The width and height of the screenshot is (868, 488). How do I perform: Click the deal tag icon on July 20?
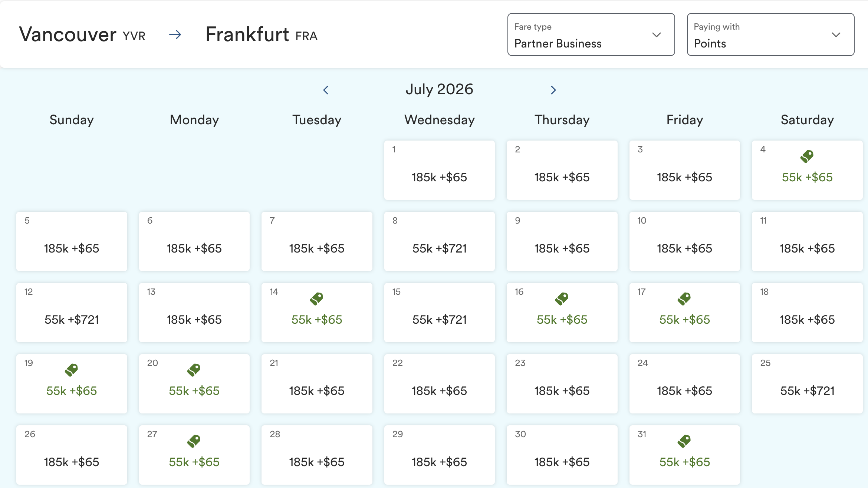[194, 370]
